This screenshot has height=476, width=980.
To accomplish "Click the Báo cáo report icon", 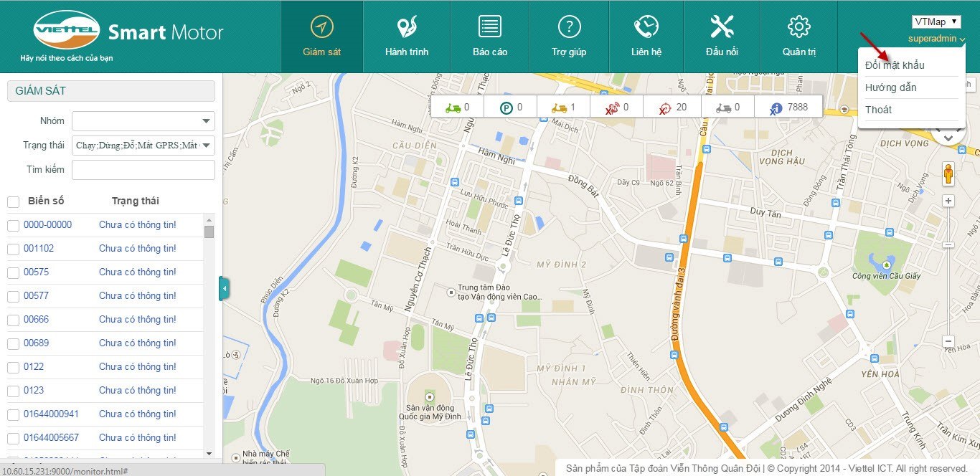I will pyautogui.click(x=489, y=27).
